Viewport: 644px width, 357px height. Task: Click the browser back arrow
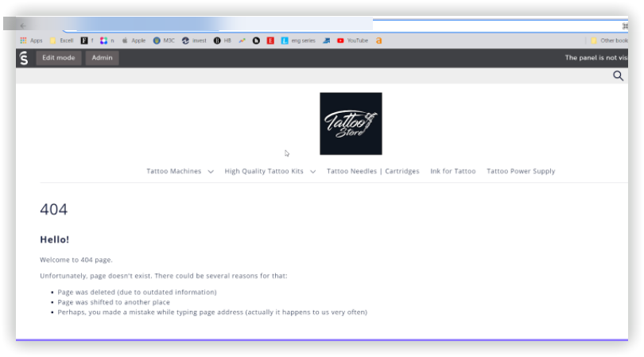tap(23, 25)
